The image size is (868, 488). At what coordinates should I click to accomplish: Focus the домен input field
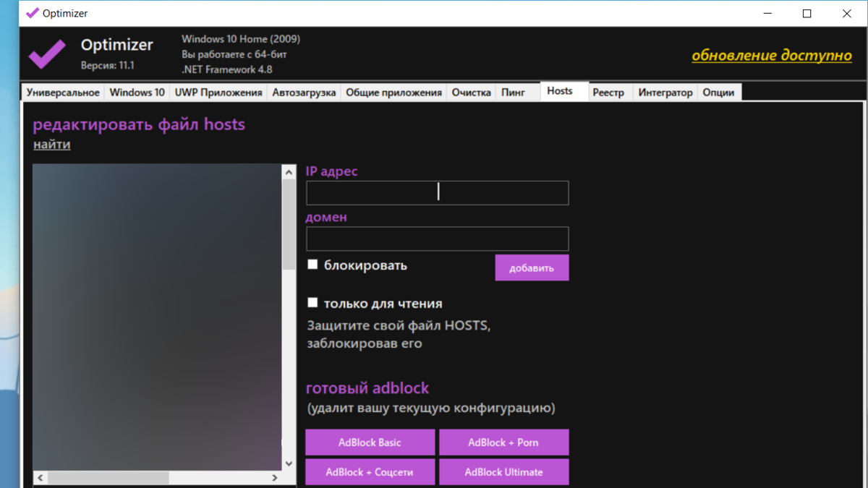point(438,239)
